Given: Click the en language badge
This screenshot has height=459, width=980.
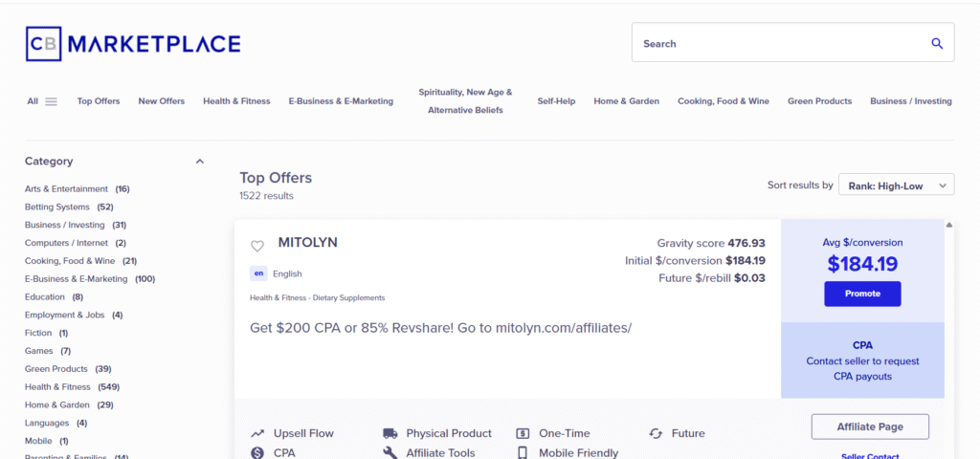Looking at the screenshot, I should coord(258,273).
